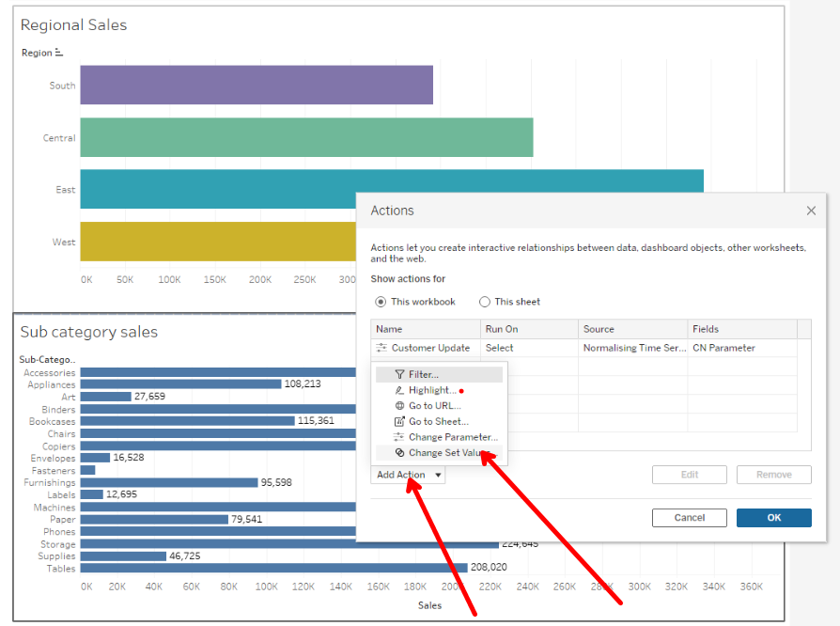
Task: Click the Name column header
Action: pos(388,329)
